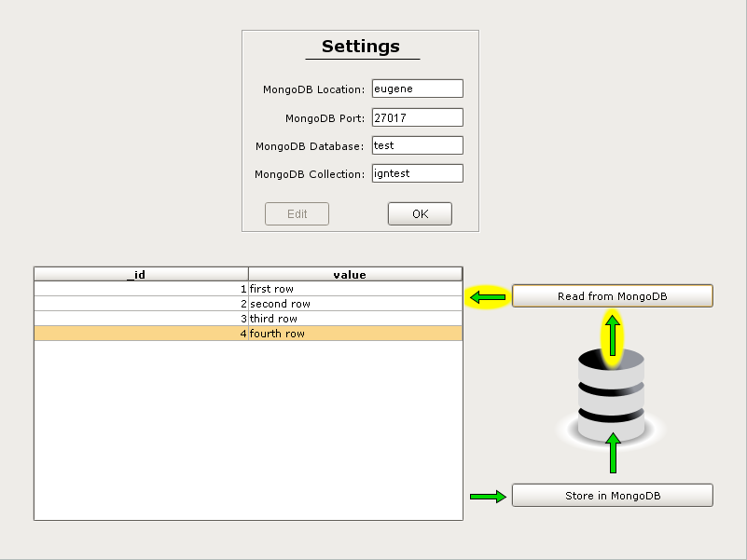The width and height of the screenshot is (747, 560).
Task: Click the MongoDB Collection field showing igntest
Action: [416, 172]
